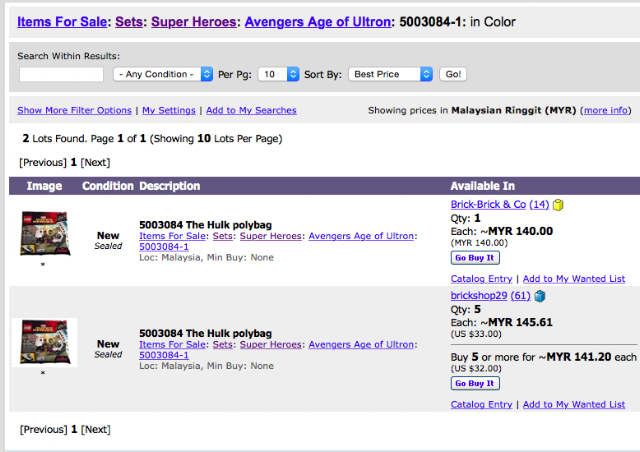Open the Any Condition dropdown
This screenshot has width=640, height=452.
(164, 74)
